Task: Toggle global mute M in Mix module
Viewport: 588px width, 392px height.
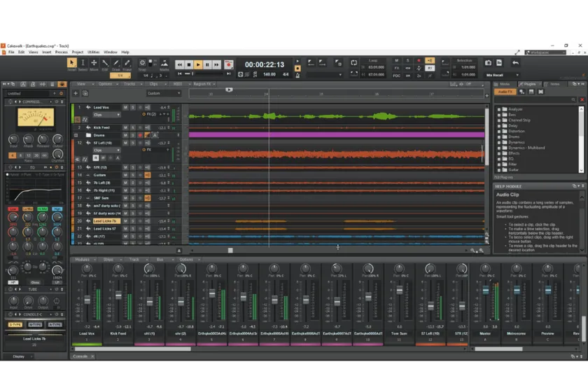Action: pos(397,60)
